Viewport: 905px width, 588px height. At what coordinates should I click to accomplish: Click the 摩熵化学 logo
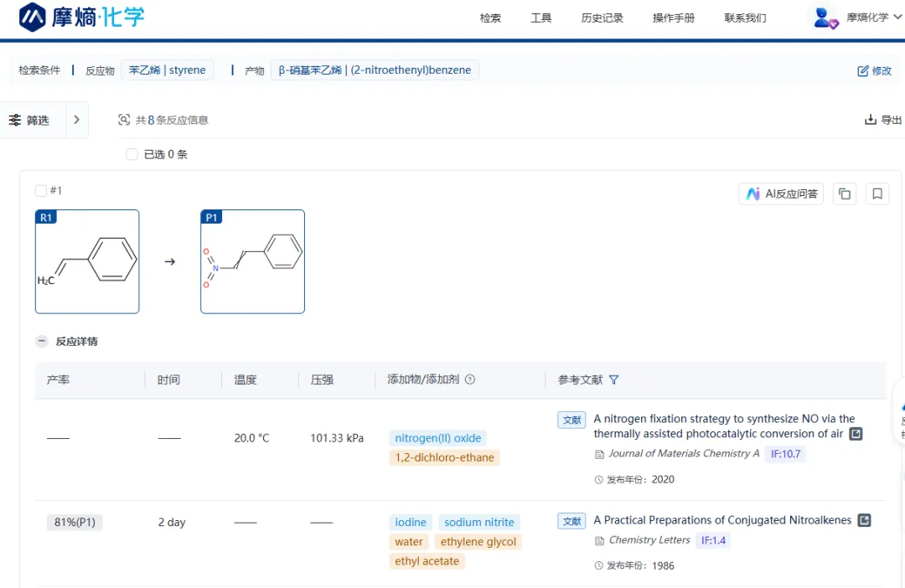click(x=82, y=17)
